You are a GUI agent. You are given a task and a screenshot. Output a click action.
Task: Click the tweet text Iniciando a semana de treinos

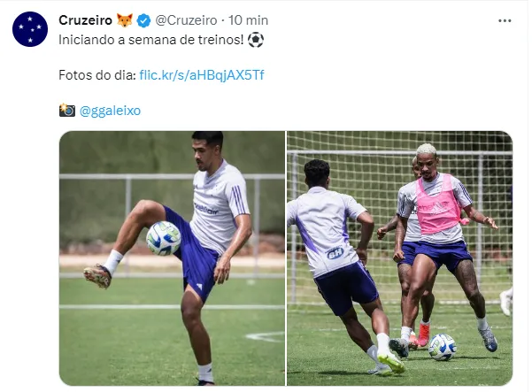(151, 40)
